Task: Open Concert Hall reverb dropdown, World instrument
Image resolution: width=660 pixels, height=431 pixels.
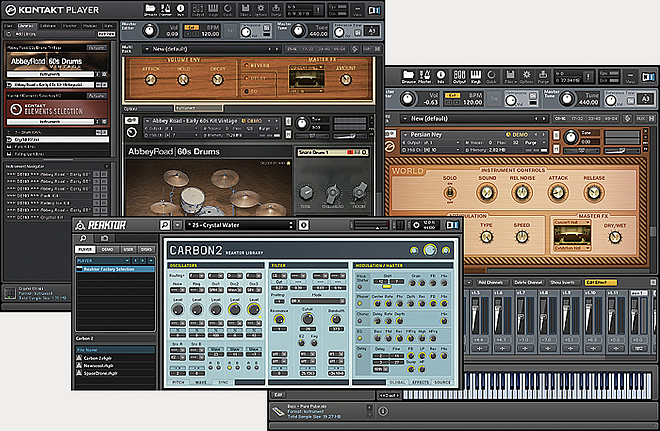Action: [572, 222]
